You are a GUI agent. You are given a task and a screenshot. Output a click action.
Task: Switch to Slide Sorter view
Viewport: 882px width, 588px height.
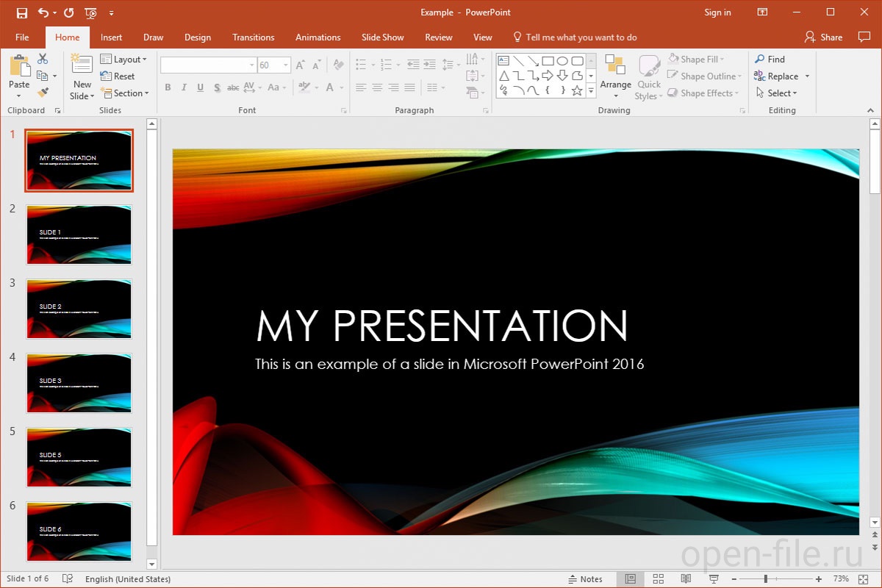[x=658, y=578]
